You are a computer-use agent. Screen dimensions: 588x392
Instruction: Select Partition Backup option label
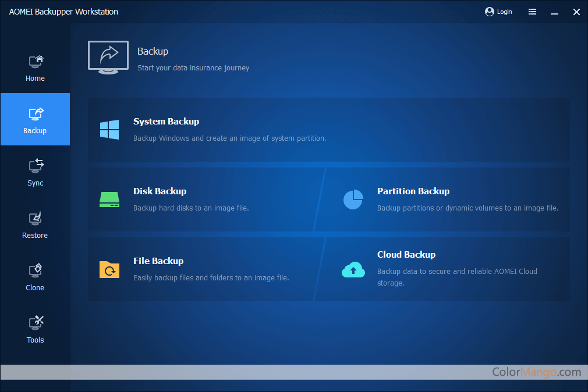(413, 191)
